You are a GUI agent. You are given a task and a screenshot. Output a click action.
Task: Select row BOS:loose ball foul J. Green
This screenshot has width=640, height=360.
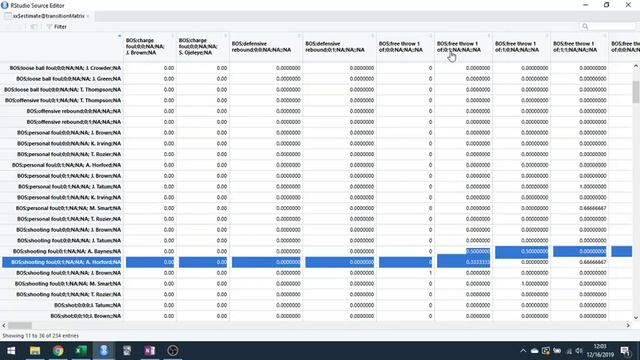point(69,78)
